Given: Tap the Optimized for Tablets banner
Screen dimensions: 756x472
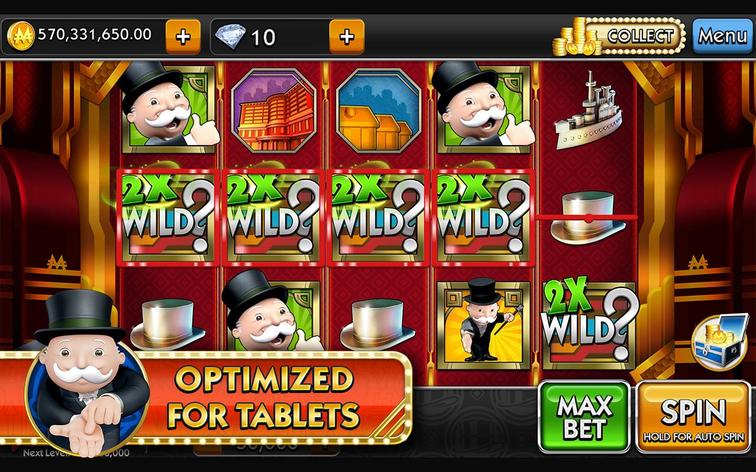Looking at the screenshot, I should point(266,398).
